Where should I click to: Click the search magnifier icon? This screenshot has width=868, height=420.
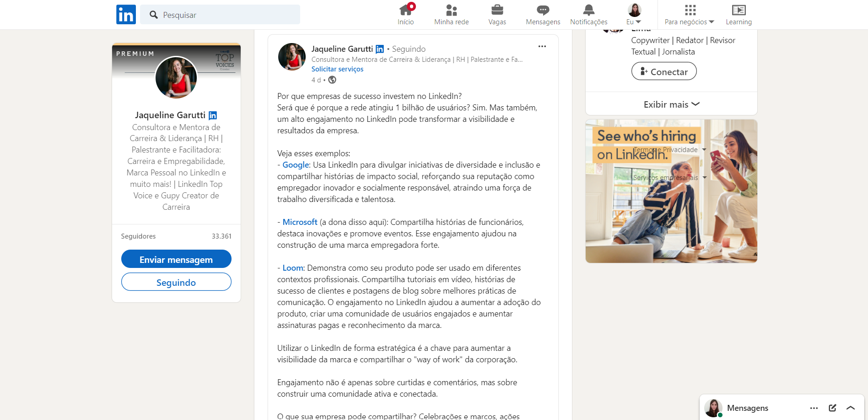[154, 15]
